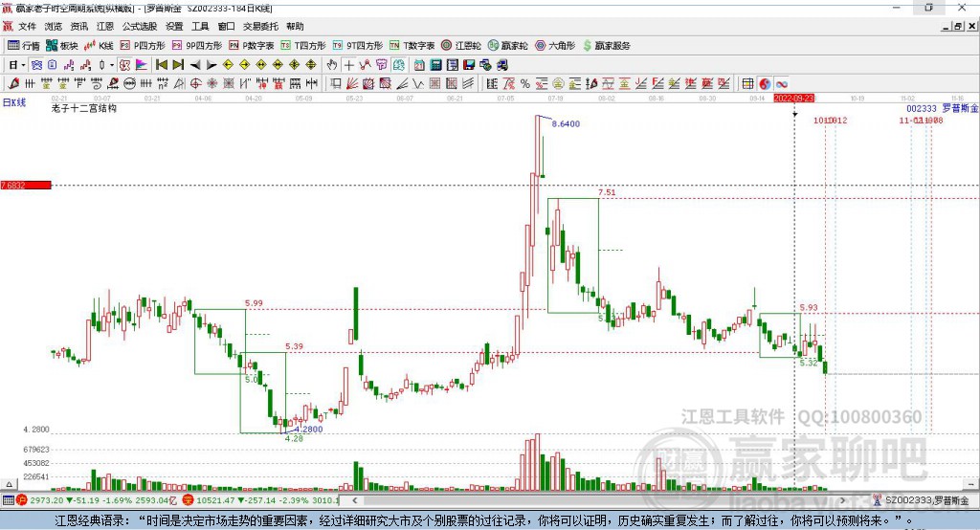Click the 老子十二宫结构 chart title
Image resolution: width=980 pixels, height=530 pixels.
tap(84, 108)
